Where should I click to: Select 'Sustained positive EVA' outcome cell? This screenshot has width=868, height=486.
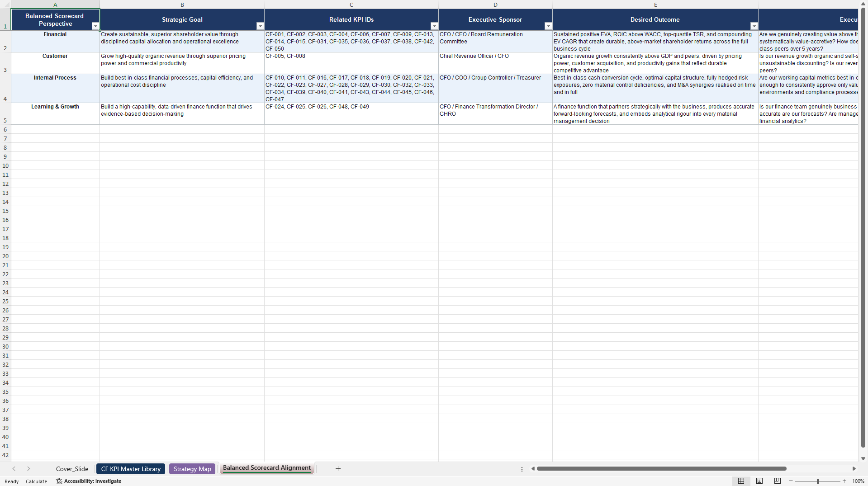tap(655, 42)
